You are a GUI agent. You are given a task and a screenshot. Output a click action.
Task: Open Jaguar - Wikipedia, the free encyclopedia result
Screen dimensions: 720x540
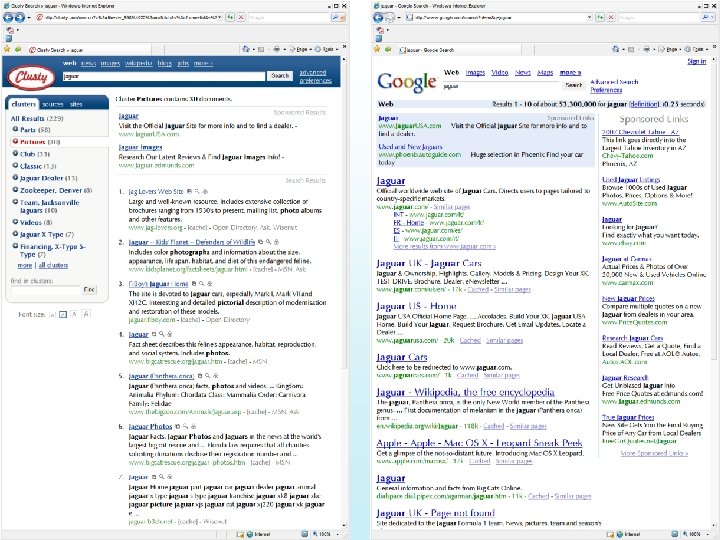coord(465,392)
